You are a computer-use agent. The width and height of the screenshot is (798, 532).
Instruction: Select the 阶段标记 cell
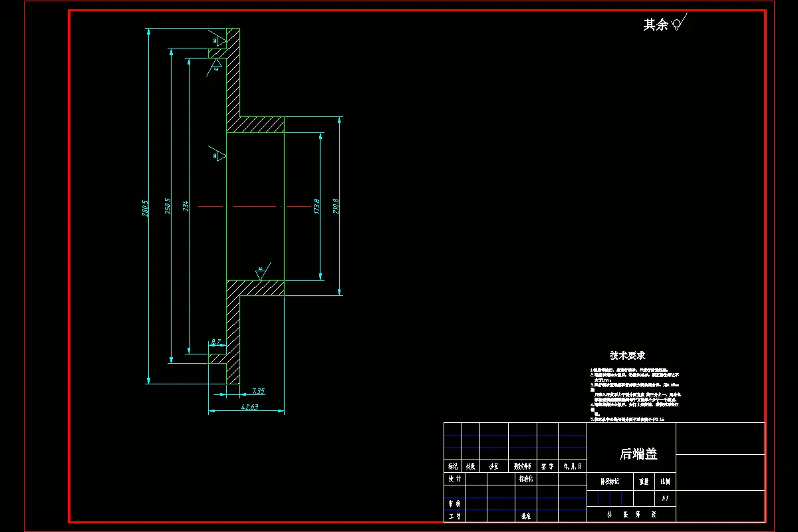click(610, 481)
